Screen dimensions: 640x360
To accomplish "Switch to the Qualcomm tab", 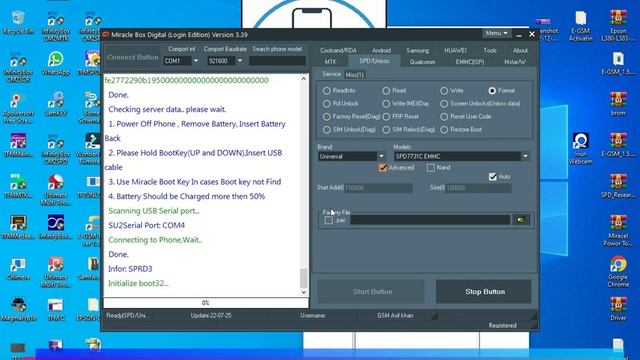I will tap(422, 62).
